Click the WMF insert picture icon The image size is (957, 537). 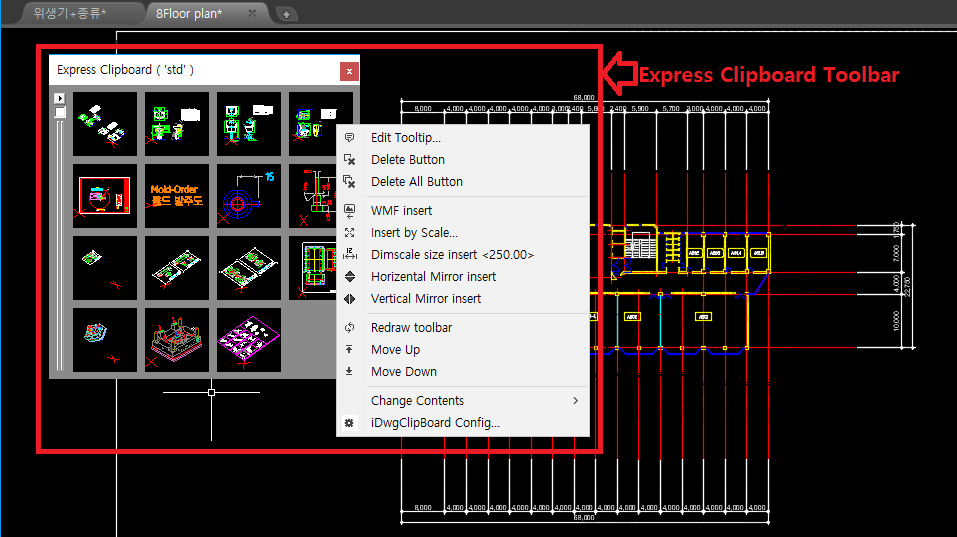[x=349, y=211]
